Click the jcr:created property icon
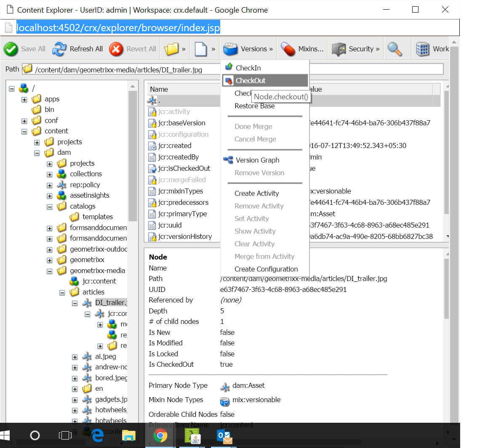Image resolution: width=485 pixels, height=448 pixels. point(152,146)
